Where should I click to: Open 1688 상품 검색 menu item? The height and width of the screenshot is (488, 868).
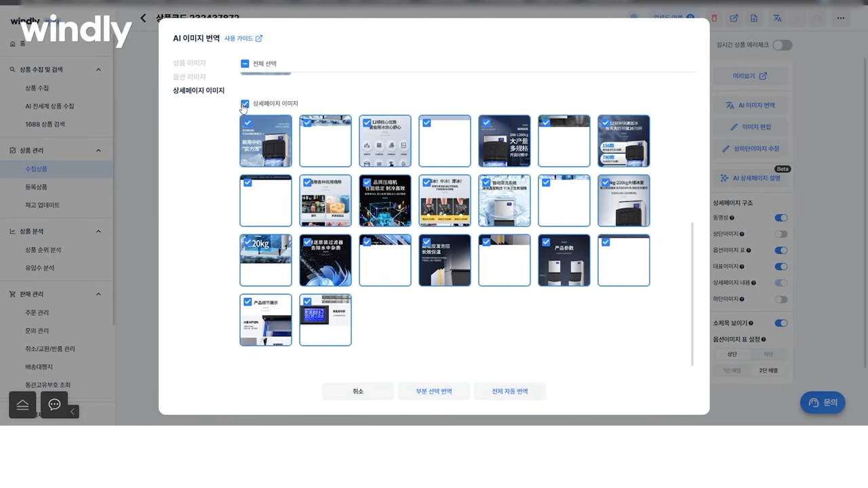pyautogui.click(x=45, y=124)
